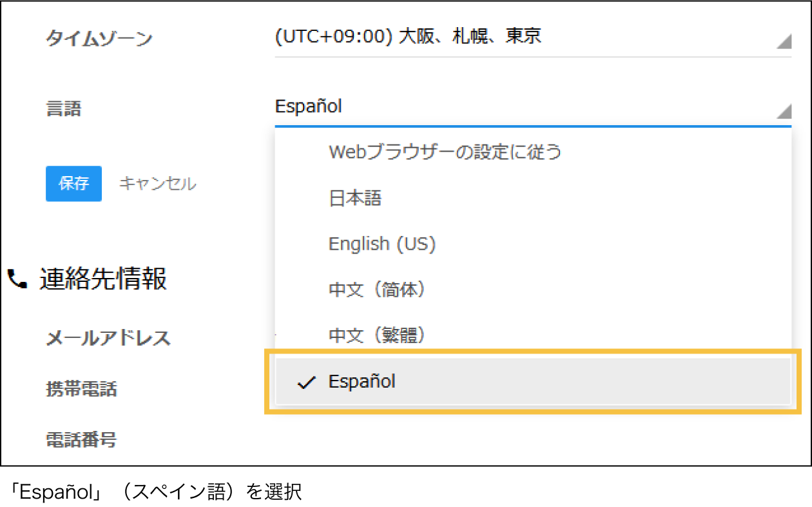
Task: Click the 言語 label
Action: click(63, 108)
